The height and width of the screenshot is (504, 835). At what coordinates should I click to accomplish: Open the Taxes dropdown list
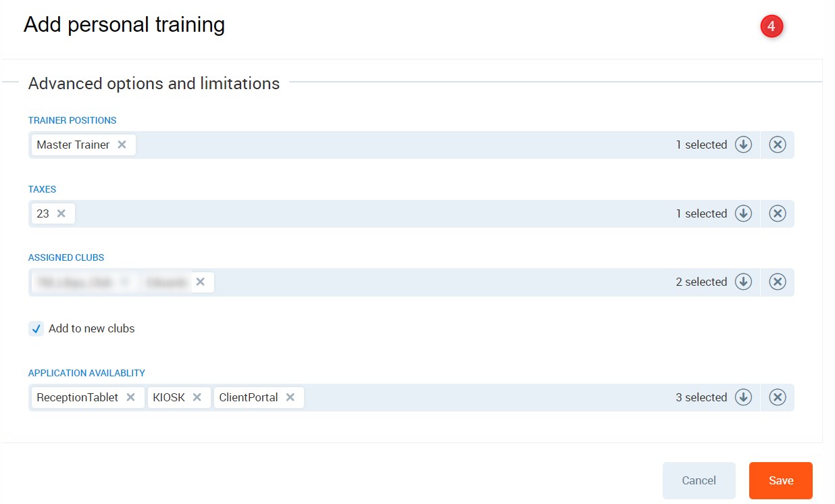(x=743, y=213)
